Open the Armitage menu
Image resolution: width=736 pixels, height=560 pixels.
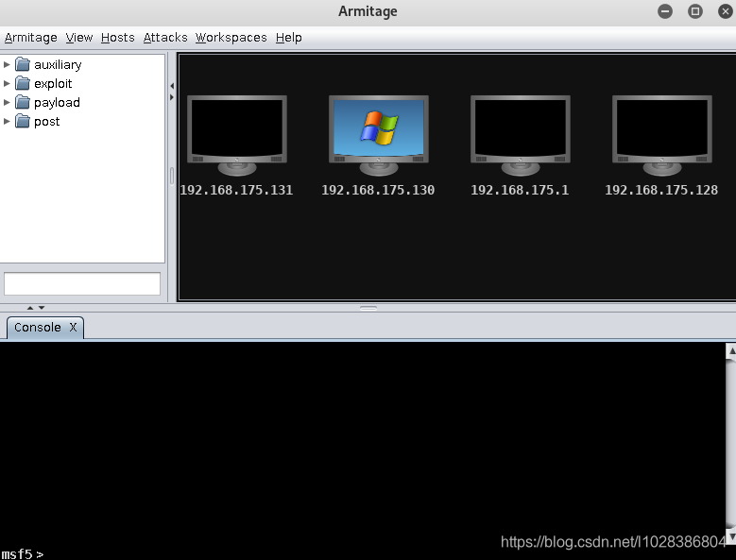pyautogui.click(x=31, y=38)
